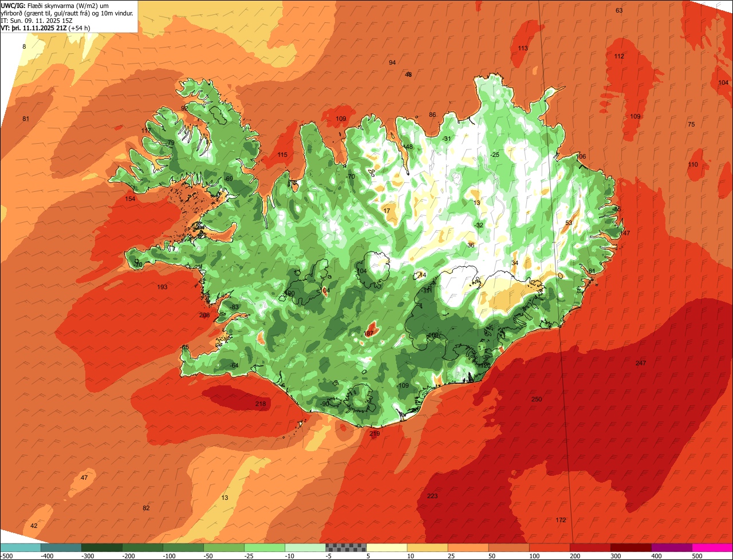Click the flux value 75 on the map

(691, 124)
